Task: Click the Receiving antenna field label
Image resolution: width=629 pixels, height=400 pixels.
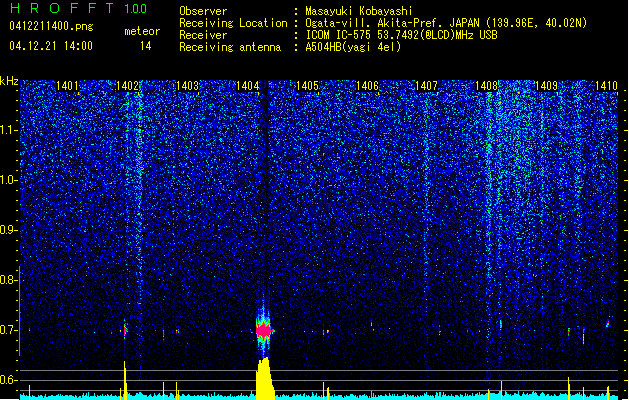Action: pyautogui.click(x=230, y=47)
